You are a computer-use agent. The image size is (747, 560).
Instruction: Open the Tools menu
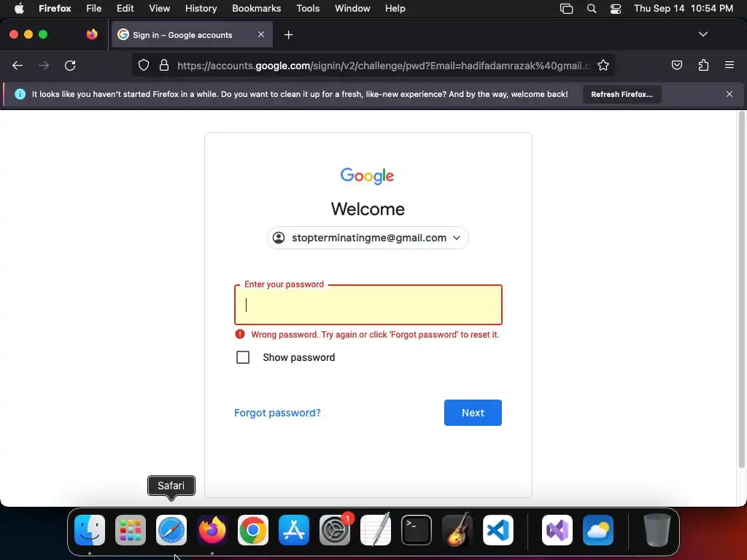pyautogui.click(x=308, y=8)
